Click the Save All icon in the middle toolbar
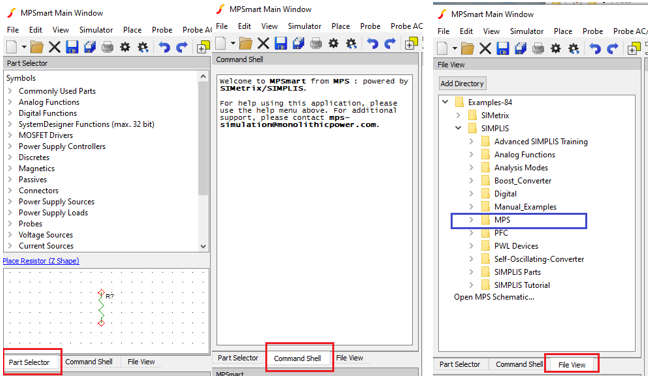This screenshot has width=650, height=382. pos(298,43)
